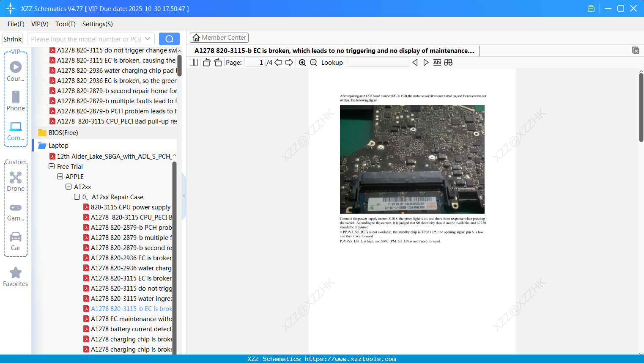Rotate the page counterclockwise
Viewport: 644px width, 363px height.
(x=206, y=63)
